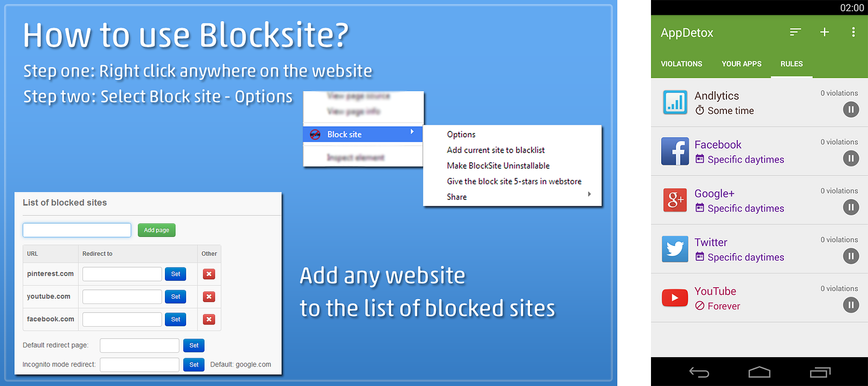Screen dimensions: 868x386
Task: Click Set beside Incognito mode redirect
Action: pyautogui.click(x=194, y=364)
